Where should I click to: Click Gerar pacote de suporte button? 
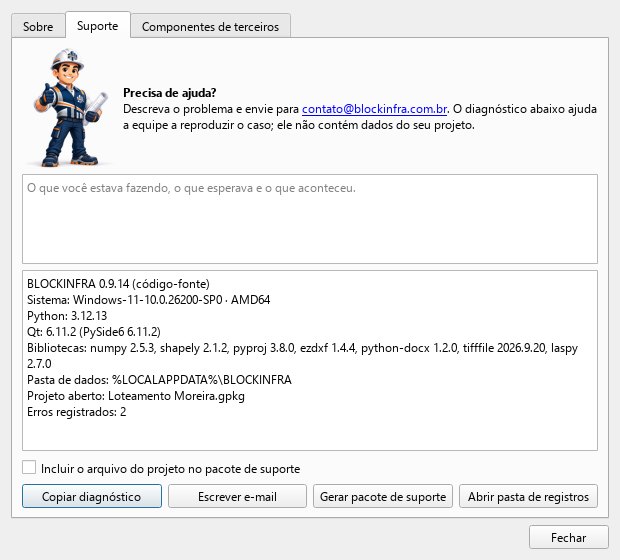[x=383, y=496]
